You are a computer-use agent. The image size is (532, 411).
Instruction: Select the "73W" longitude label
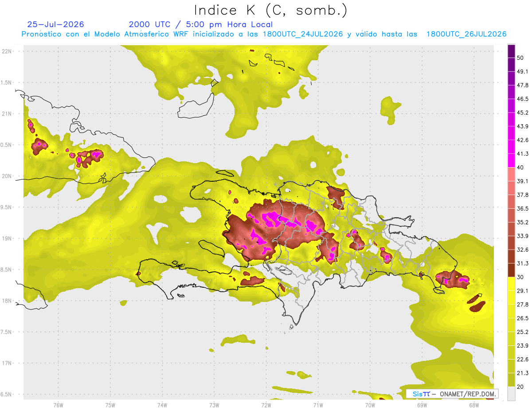(214, 405)
